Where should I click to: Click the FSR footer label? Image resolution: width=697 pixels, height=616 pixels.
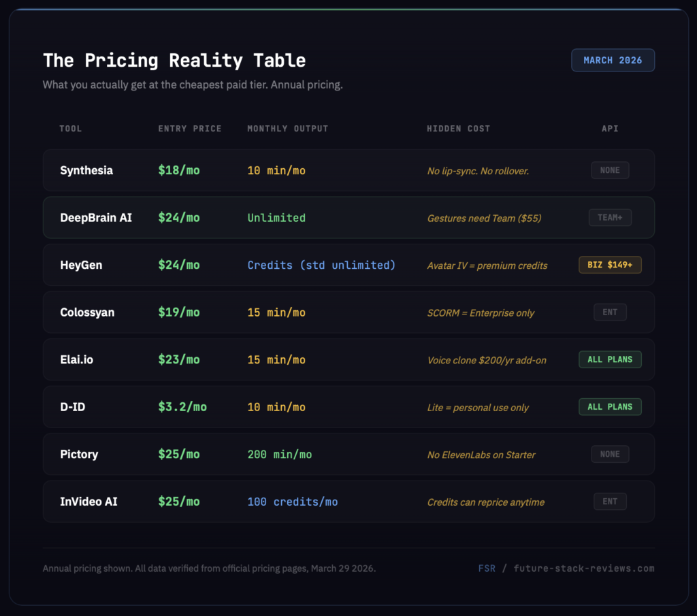(487, 568)
